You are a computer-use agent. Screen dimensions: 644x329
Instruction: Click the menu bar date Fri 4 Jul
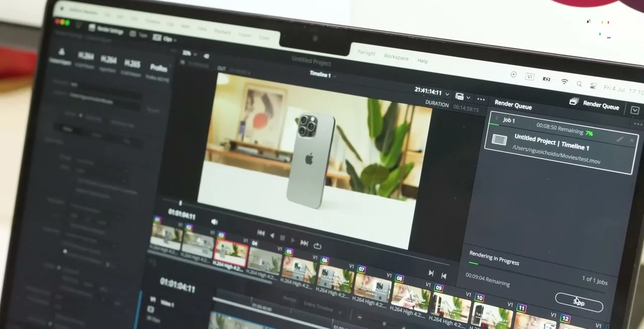point(615,89)
